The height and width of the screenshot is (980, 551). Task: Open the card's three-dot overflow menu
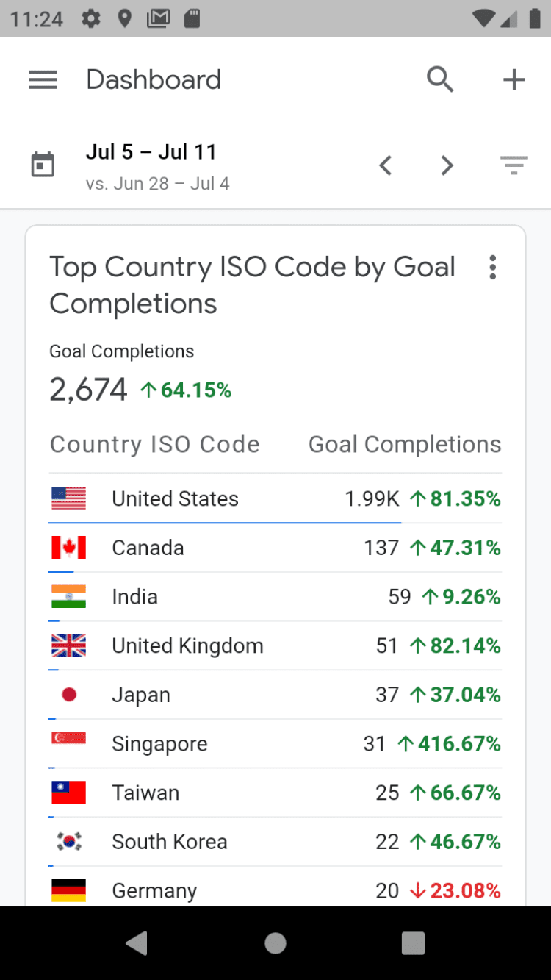492,268
